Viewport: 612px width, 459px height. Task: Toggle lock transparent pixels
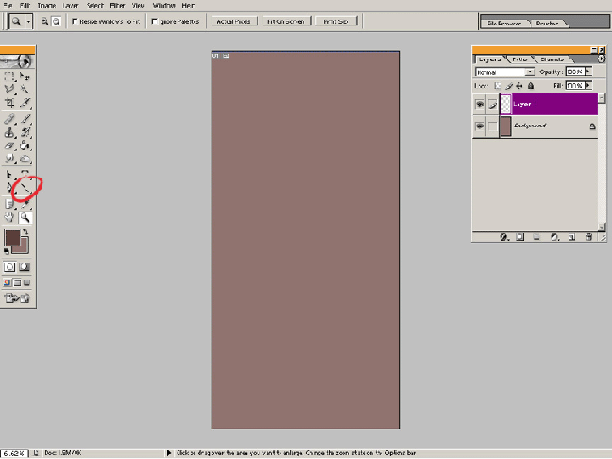498,86
